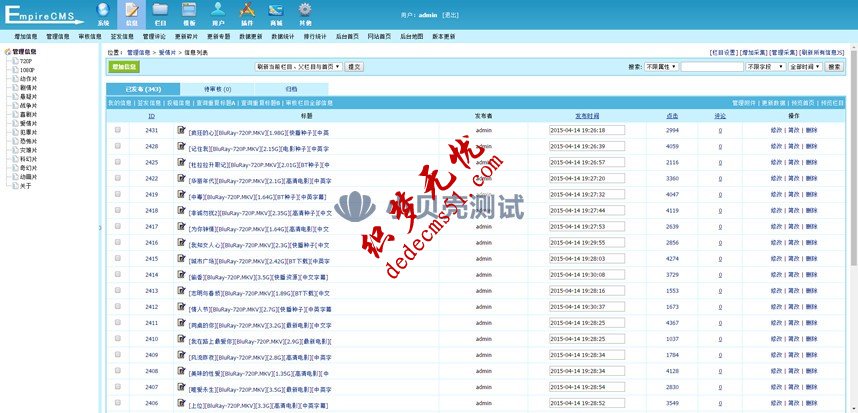The image size is (858, 413).
Task: Click the green 增加信息 button
Action: [124, 66]
